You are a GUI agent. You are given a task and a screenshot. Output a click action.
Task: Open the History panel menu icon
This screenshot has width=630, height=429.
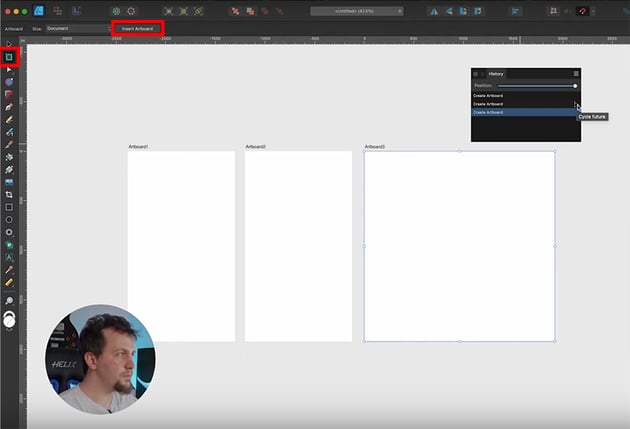point(576,74)
